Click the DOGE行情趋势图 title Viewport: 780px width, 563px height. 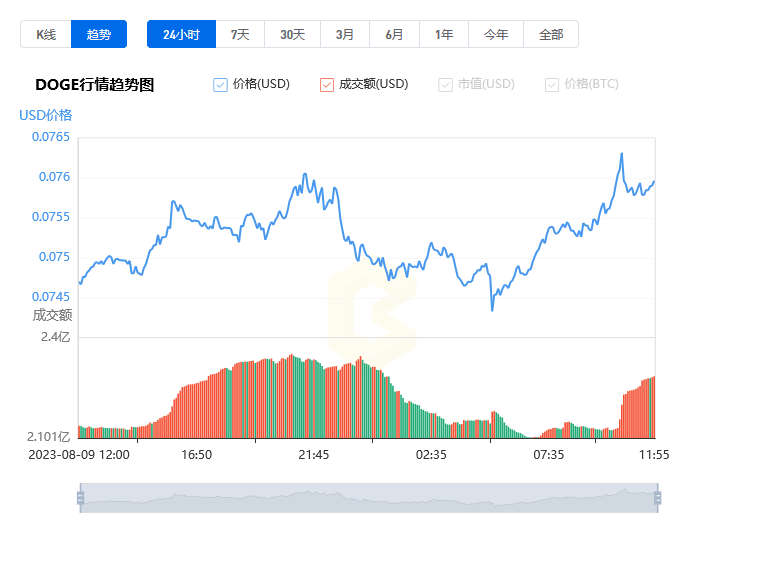click(x=95, y=85)
